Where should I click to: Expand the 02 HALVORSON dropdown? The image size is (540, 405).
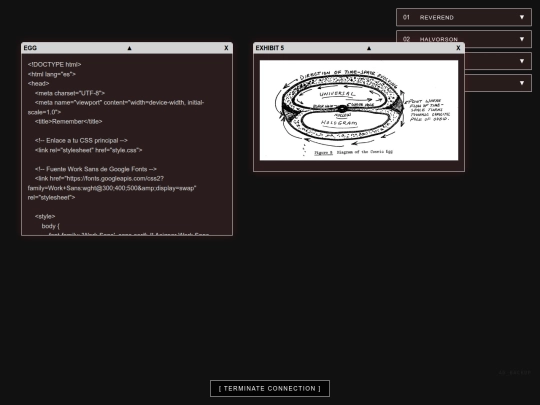464,39
